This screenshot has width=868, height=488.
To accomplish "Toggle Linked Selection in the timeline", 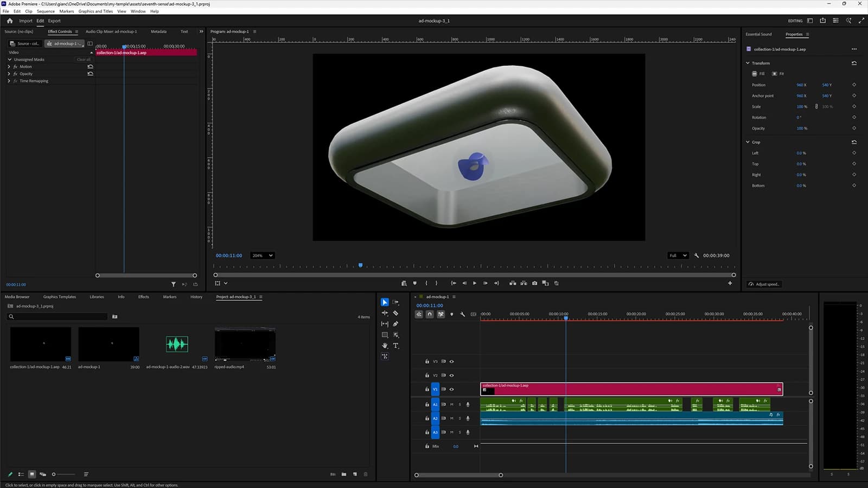I will (x=441, y=314).
